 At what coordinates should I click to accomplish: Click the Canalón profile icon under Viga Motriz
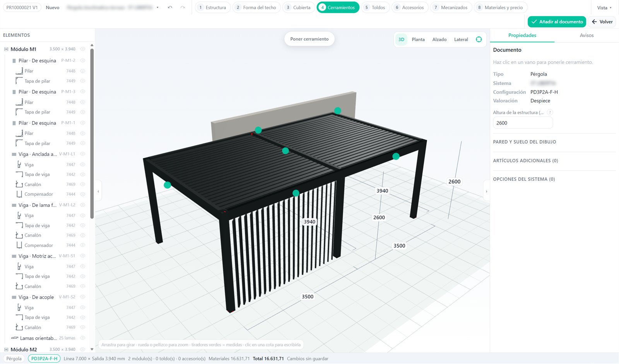click(19, 286)
